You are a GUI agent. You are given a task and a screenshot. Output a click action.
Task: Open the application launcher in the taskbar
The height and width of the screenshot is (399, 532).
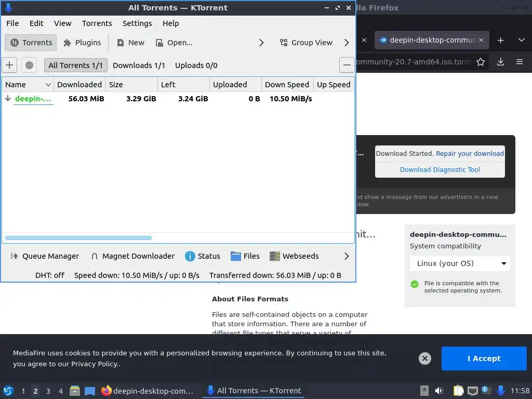[x=8, y=391]
